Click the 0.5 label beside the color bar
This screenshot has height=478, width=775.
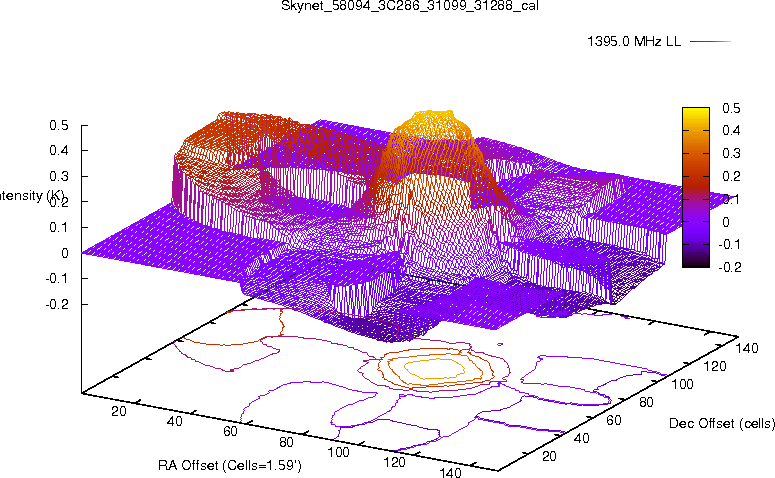(731, 108)
